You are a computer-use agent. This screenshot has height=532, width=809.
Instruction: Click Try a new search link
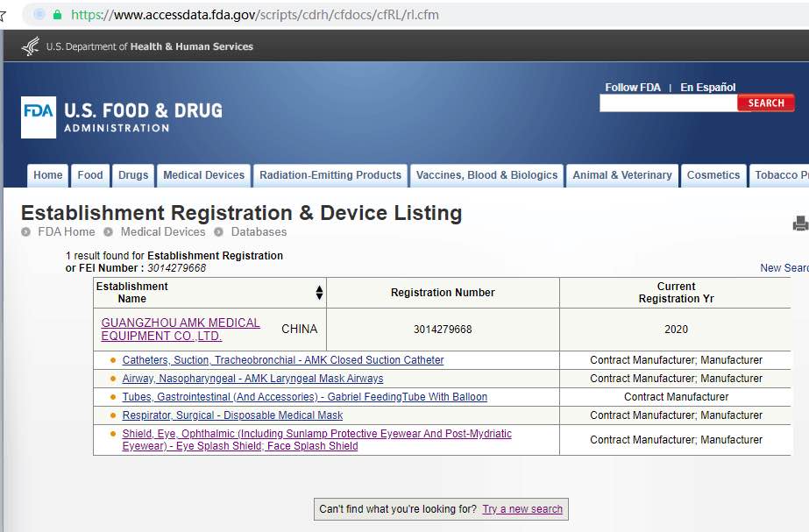[x=522, y=509]
